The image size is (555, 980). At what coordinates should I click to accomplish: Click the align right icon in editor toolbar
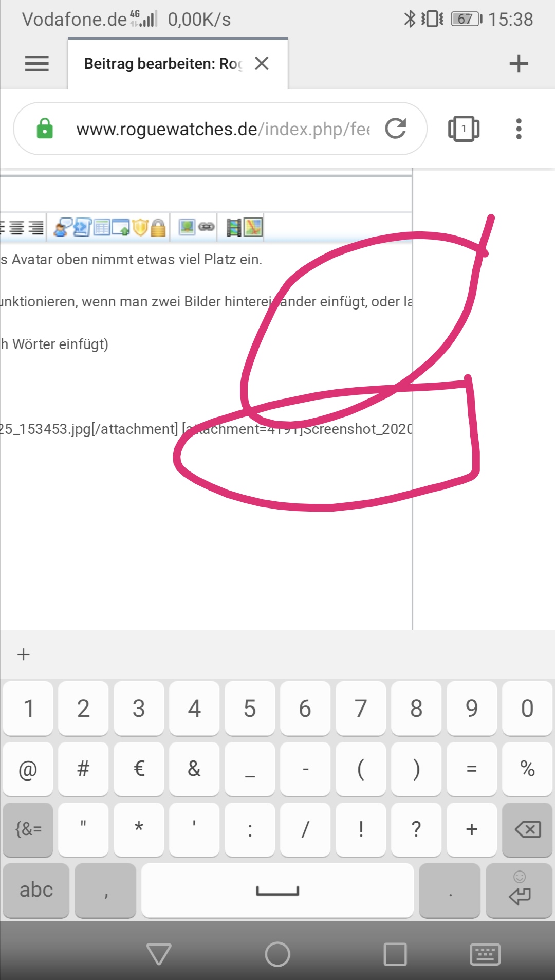36,227
